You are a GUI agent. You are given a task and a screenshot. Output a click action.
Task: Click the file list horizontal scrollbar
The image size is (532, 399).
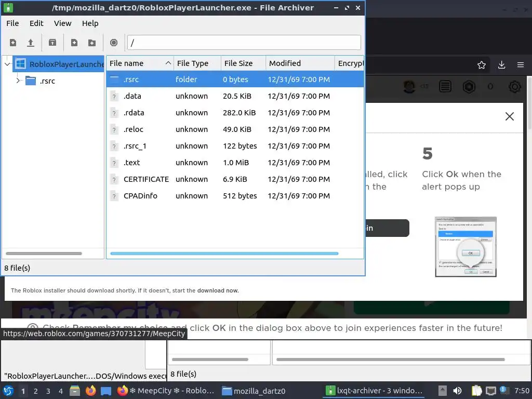[224, 254]
